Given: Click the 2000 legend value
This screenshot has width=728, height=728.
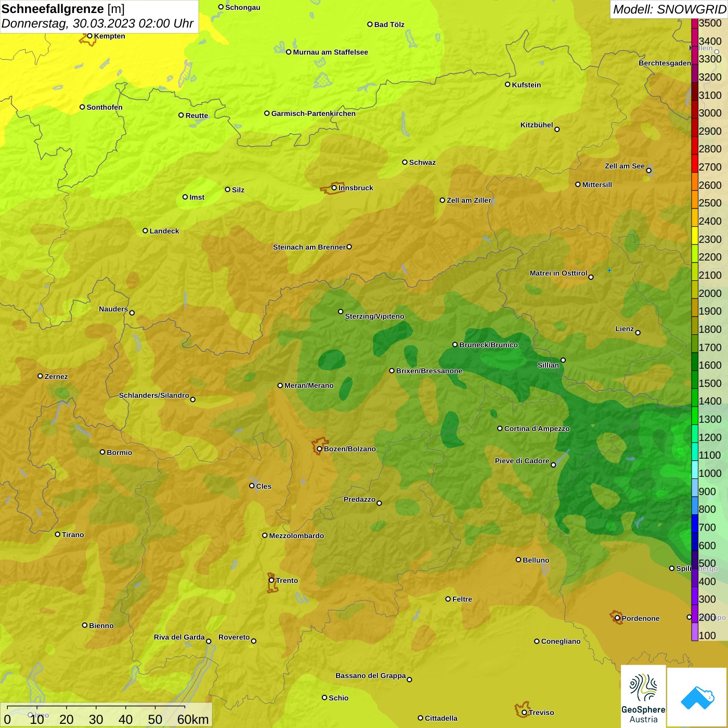Looking at the screenshot, I should (x=710, y=293).
